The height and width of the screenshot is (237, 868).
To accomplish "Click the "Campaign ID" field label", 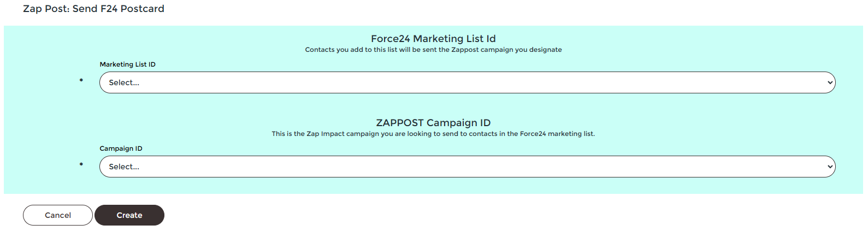I will tap(121, 149).
